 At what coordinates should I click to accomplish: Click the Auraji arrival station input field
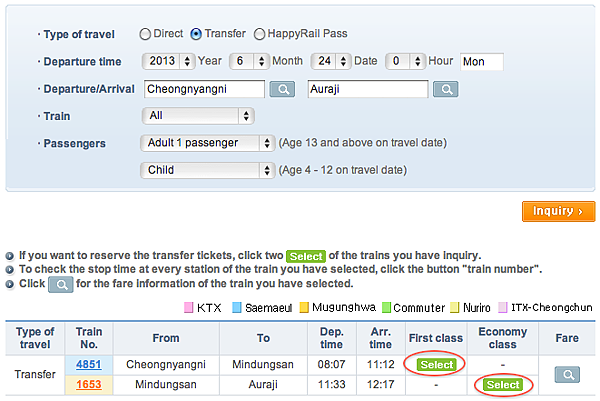(x=367, y=89)
